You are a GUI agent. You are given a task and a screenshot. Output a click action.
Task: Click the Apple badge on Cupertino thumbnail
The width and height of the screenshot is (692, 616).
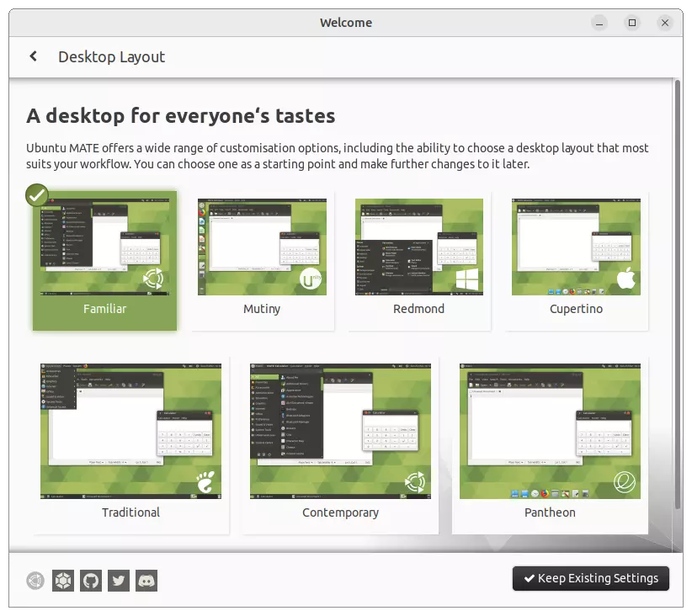[x=625, y=279]
